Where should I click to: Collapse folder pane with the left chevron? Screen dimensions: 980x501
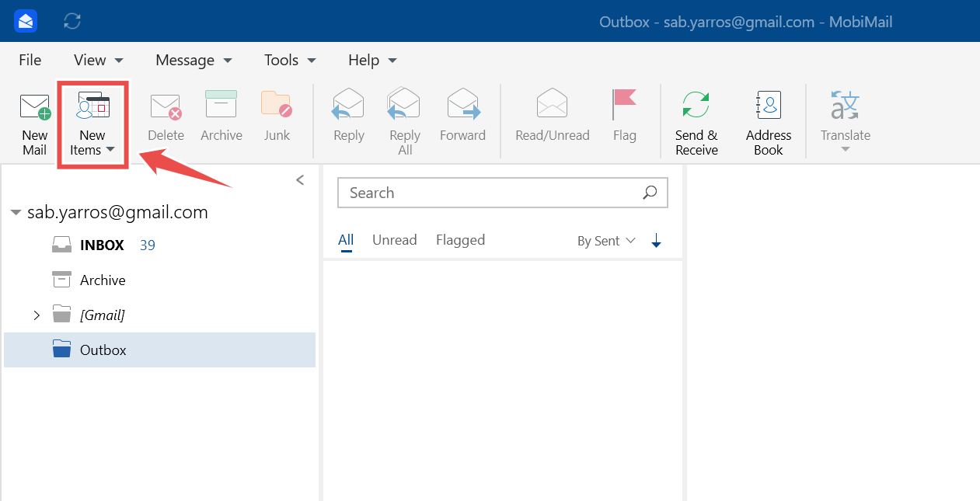300,180
